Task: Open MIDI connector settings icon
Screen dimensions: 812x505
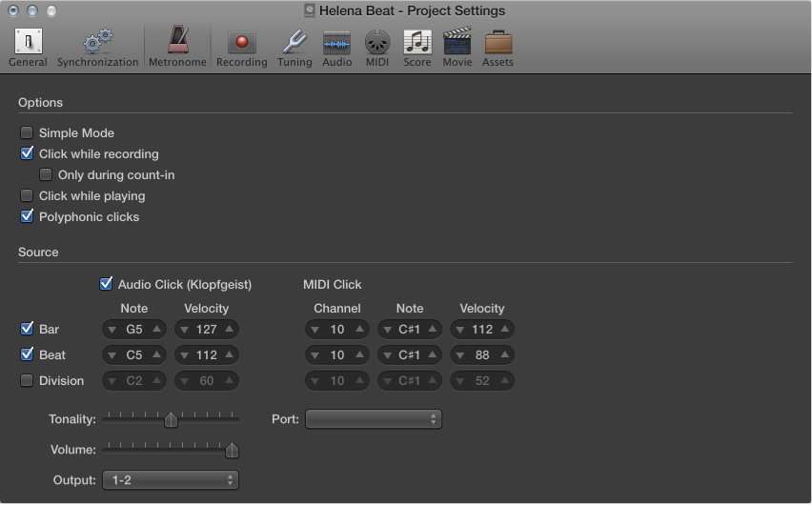Action: 377,43
